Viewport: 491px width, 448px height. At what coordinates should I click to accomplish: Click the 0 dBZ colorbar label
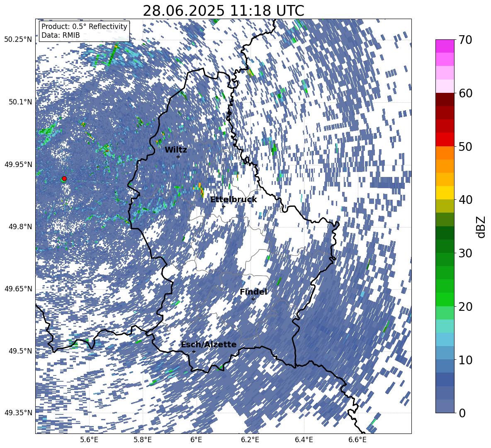click(x=462, y=413)
